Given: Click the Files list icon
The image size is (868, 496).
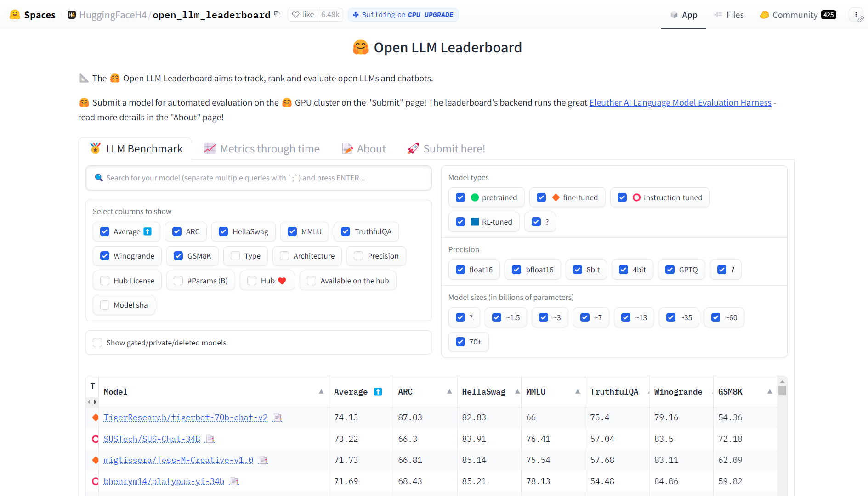Looking at the screenshot, I should point(718,15).
